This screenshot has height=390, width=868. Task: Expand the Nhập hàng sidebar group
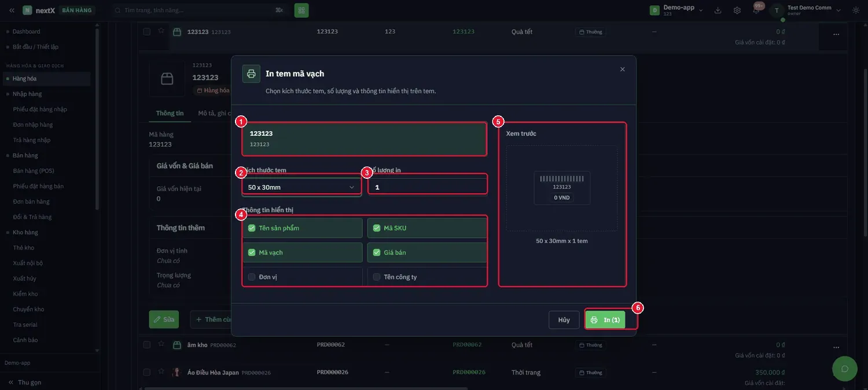[x=27, y=94]
